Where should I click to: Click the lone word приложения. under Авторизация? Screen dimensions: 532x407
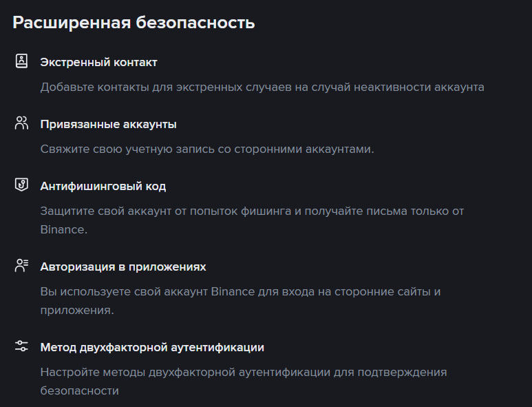pos(76,310)
